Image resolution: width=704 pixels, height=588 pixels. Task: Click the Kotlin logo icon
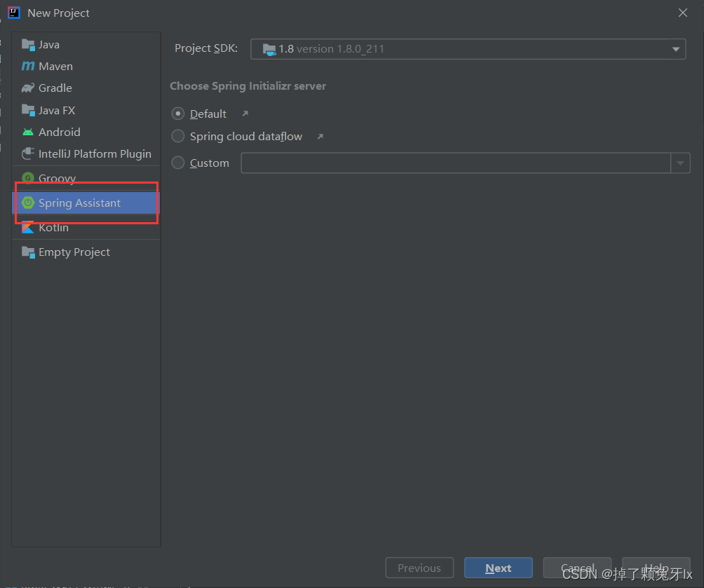click(28, 228)
